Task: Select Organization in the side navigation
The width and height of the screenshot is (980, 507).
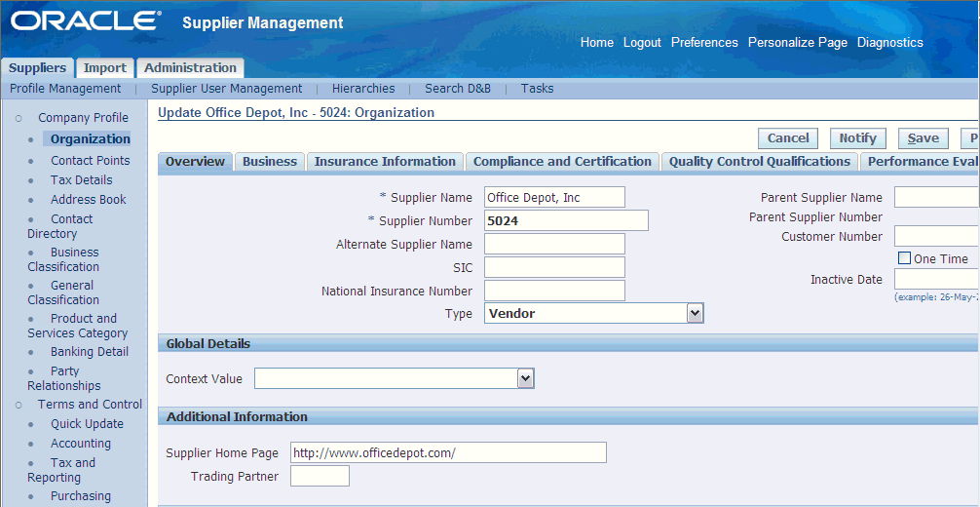Action: (x=90, y=139)
